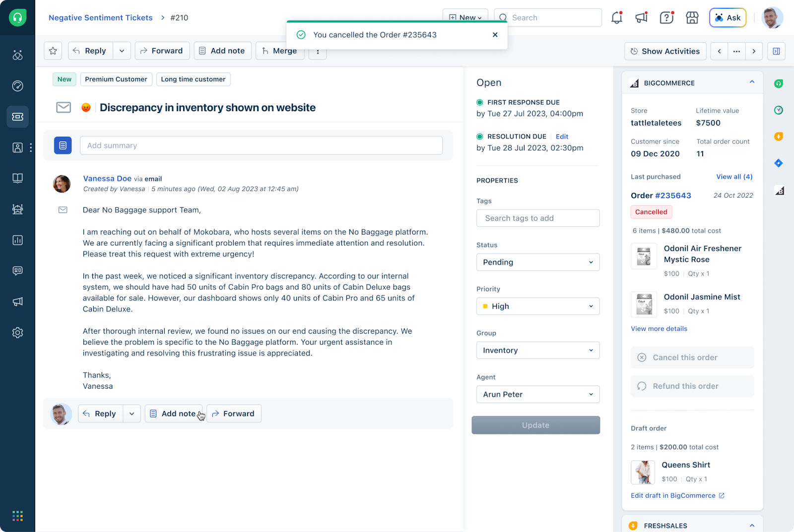Open the Analytics chart icon in sidebar
The image size is (794, 532).
[x=17, y=240]
